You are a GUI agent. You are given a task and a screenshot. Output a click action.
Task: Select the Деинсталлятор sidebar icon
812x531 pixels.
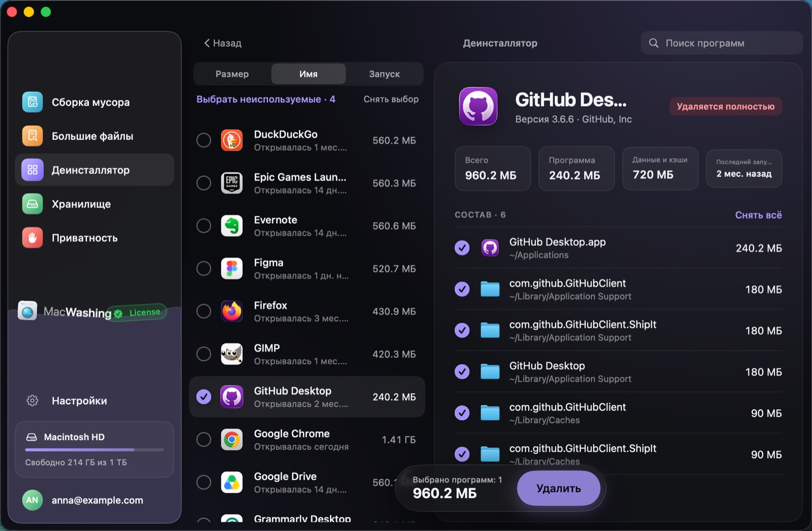(32, 170)
